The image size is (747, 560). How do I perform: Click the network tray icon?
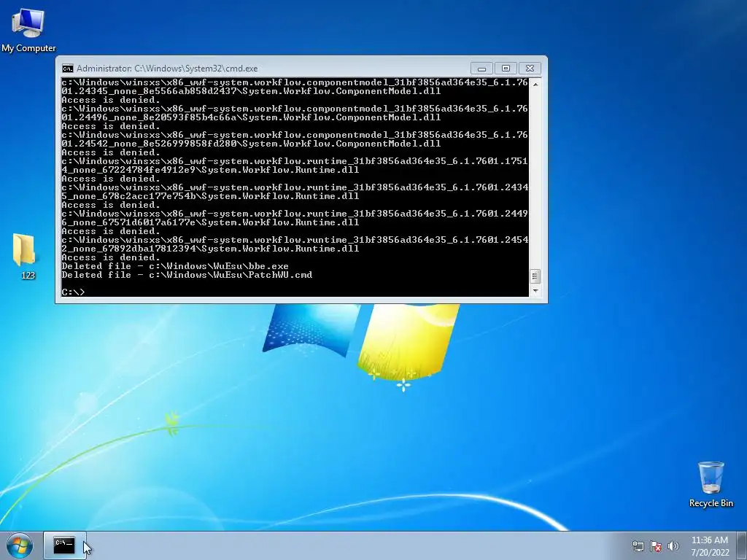638,546
